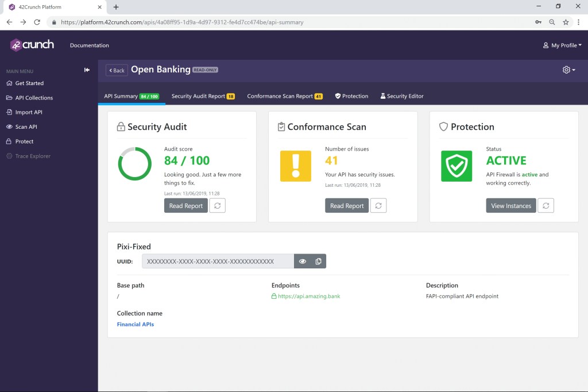Copy the UUID to clipboard
Image resolution: width=588 pixels, height=392 pixels.
(318, 262)
